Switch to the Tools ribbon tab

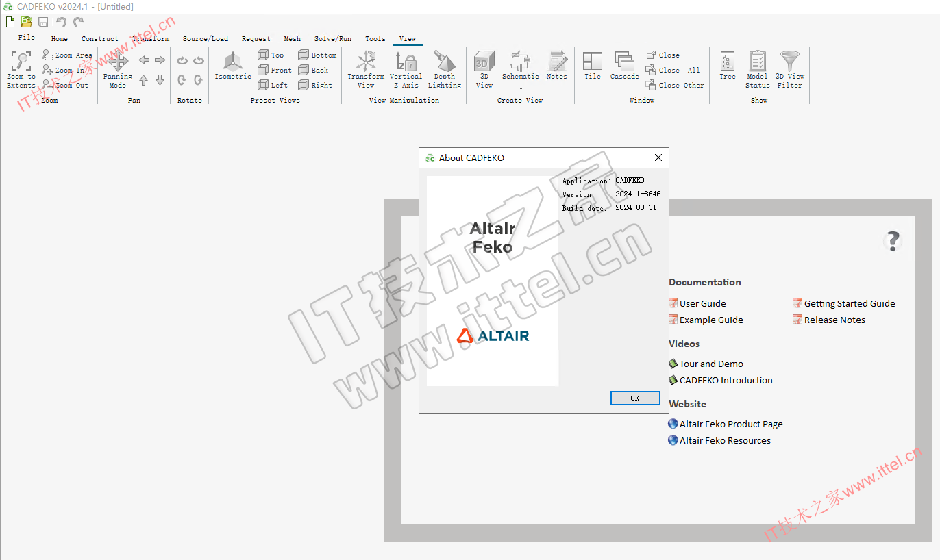pyautogui.click(x=375, y=39)
